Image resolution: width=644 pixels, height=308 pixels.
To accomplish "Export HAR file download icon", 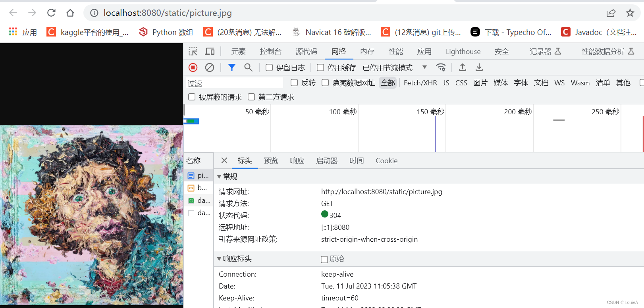I will tap(479, 67).
